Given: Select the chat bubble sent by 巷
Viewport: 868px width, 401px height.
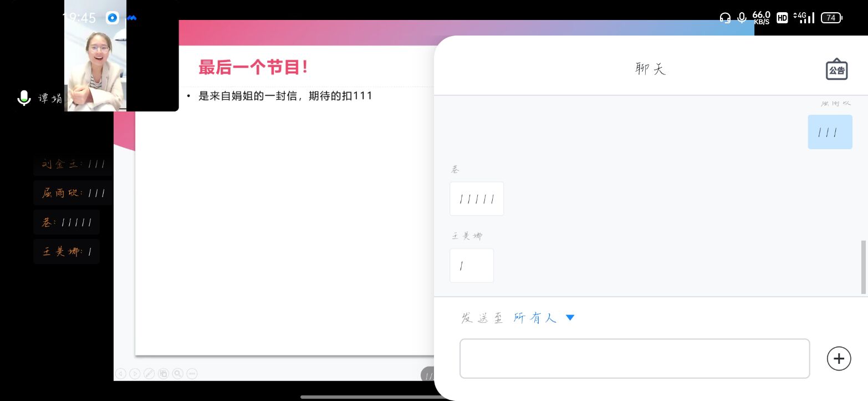Looking at the screenshot, I should [477, 199].
